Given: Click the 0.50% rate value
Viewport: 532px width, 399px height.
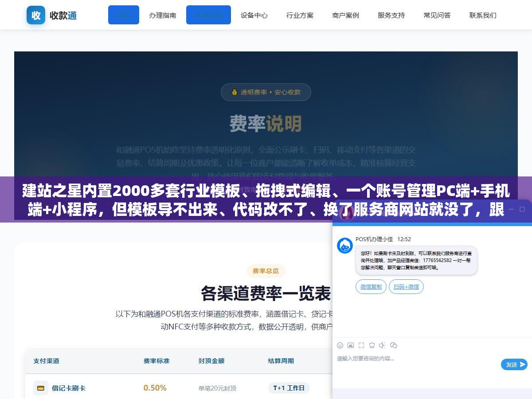Looking at the screenshot, I should coord(155,388).
